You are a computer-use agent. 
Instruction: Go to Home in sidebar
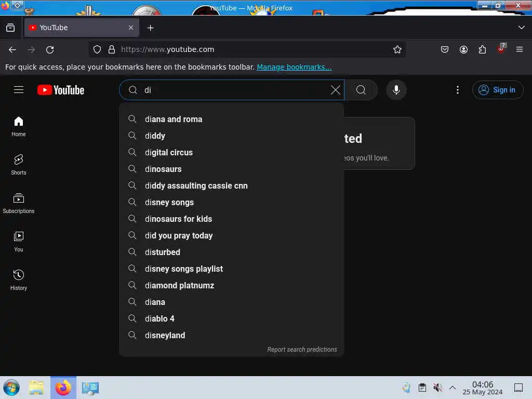click(x=19, y=127)
